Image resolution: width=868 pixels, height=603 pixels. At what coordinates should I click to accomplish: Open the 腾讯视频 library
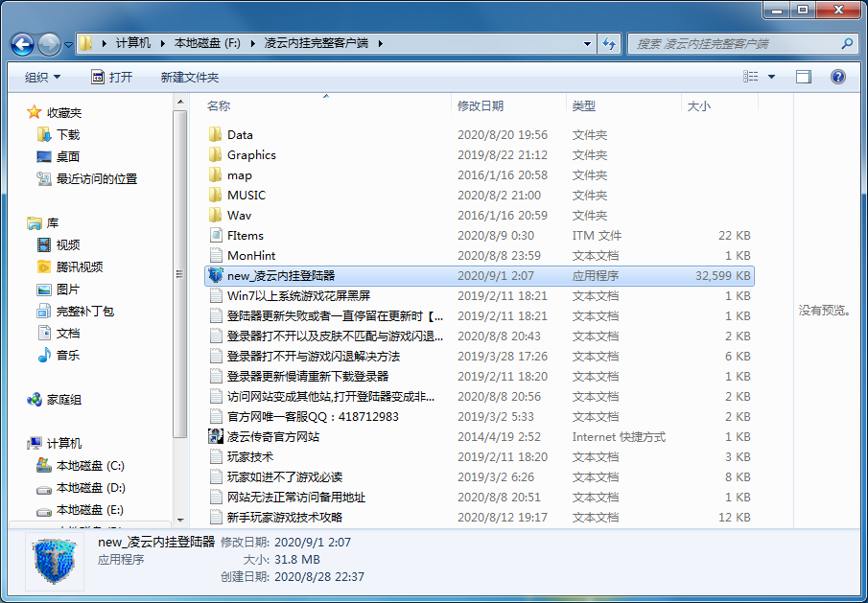point(70,267)
